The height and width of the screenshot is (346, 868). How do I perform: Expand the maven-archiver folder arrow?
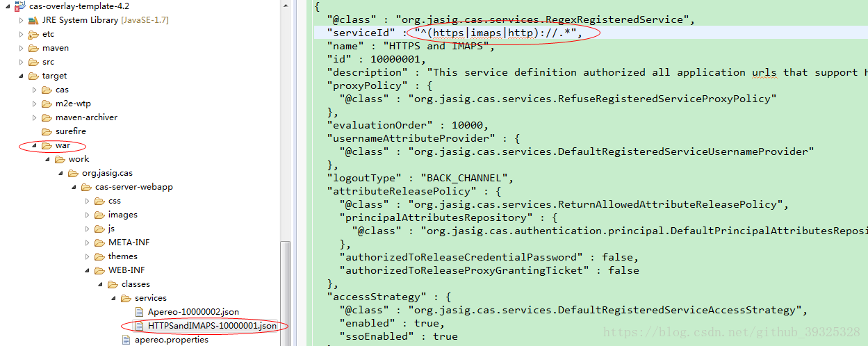[x=35, y=117]
